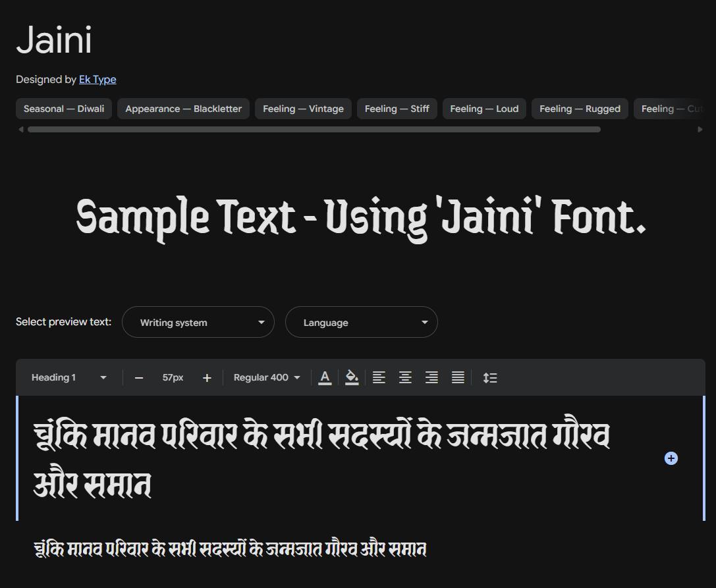Open the Heading 1 style dropdown
Image resolution: width=716 pixels, height=588 pixels.
(x=69, y=377)
